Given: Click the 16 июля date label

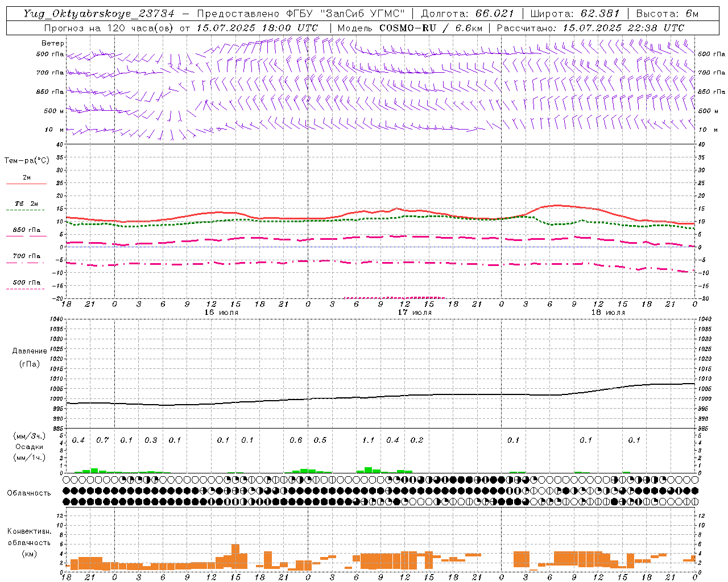Looking at the screenshot, I should tap(221, 313).
